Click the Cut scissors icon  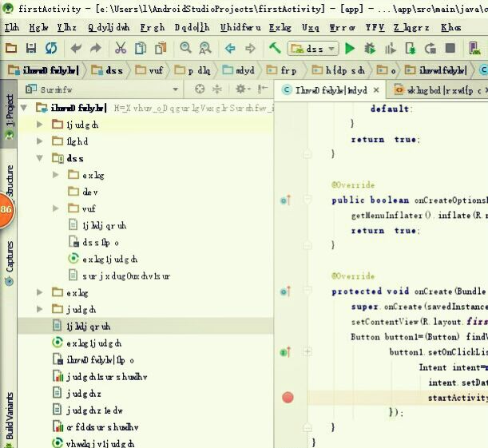tap(121, 49)
